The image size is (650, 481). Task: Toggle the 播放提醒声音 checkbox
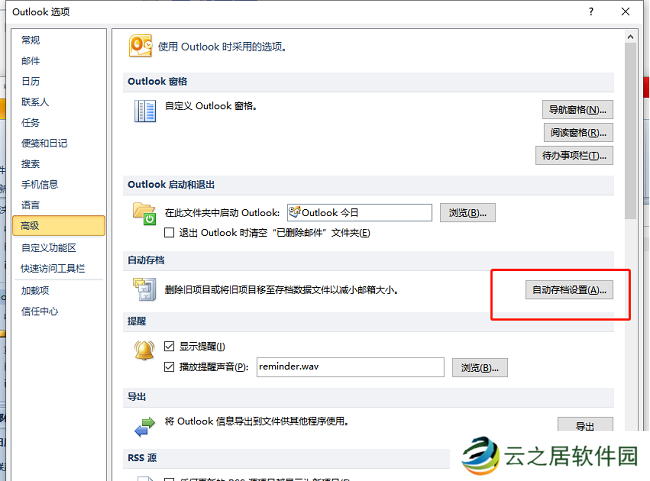point(169,367)
